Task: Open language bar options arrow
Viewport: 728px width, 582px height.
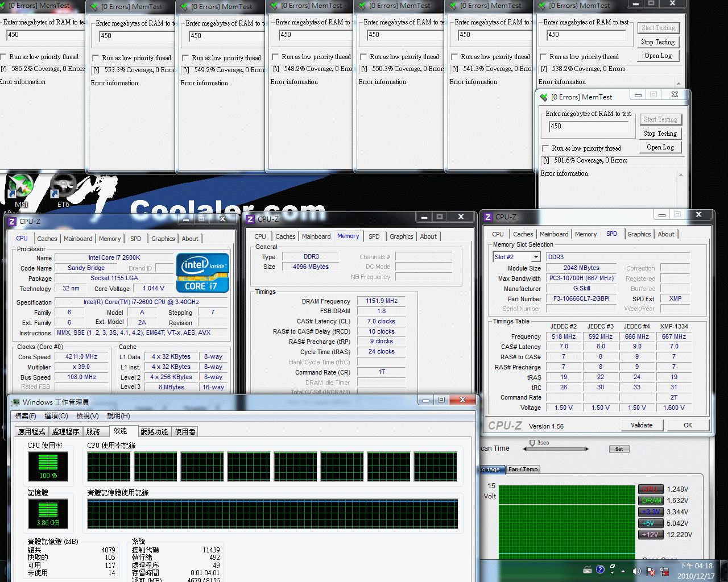Action: click(x=613, y=573)
